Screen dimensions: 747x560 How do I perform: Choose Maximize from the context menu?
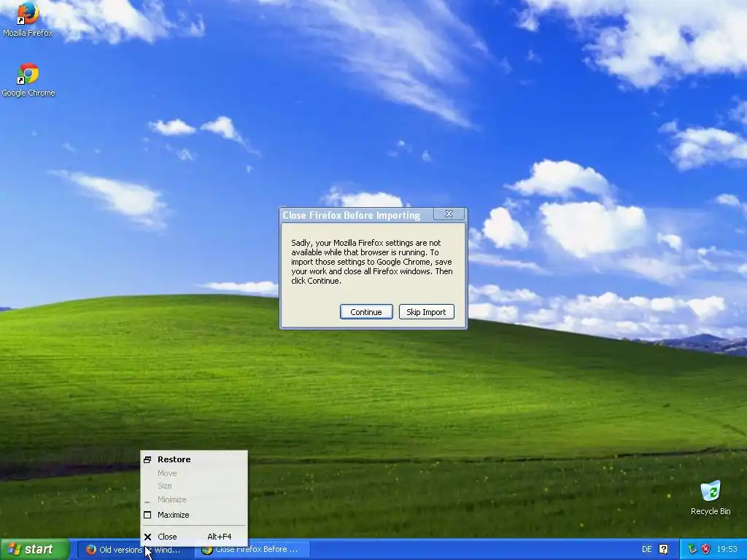(194, 515)
